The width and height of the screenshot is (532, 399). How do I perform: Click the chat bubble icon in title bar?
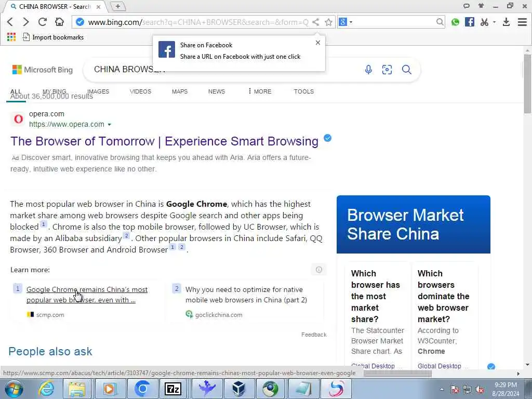coord(467,6)
